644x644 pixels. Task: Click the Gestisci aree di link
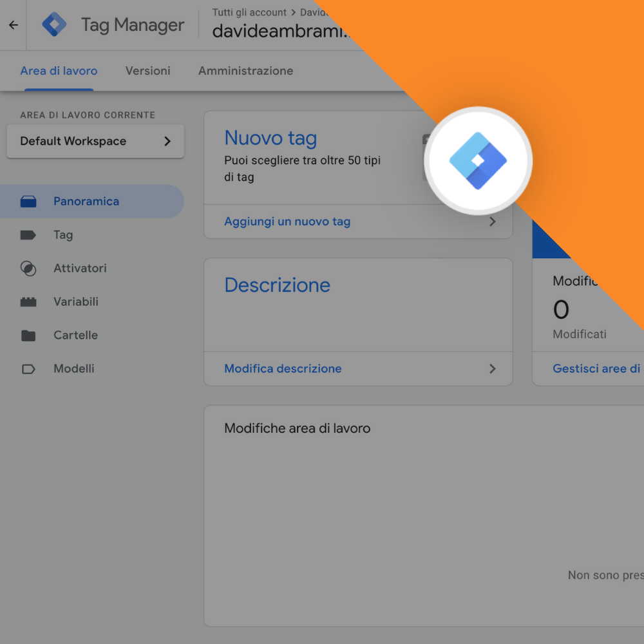(596, 368)
